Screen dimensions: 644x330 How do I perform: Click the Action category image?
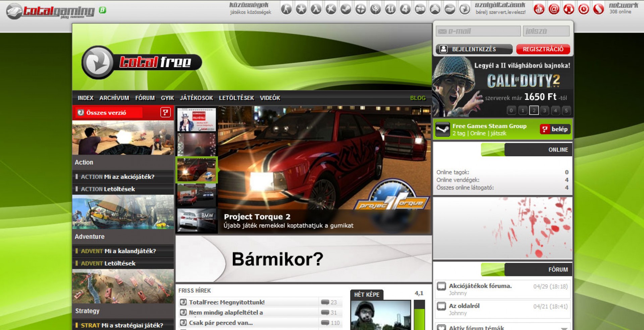[123, 138]
